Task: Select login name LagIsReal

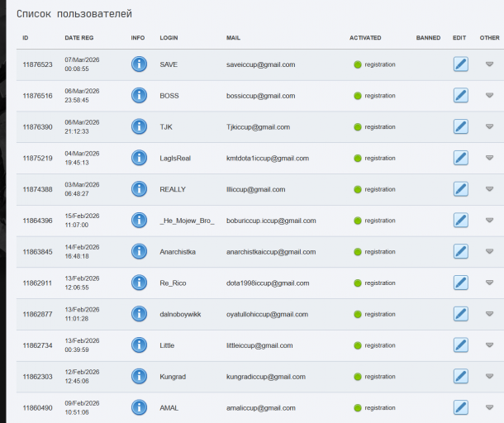Action: (175, 158)
